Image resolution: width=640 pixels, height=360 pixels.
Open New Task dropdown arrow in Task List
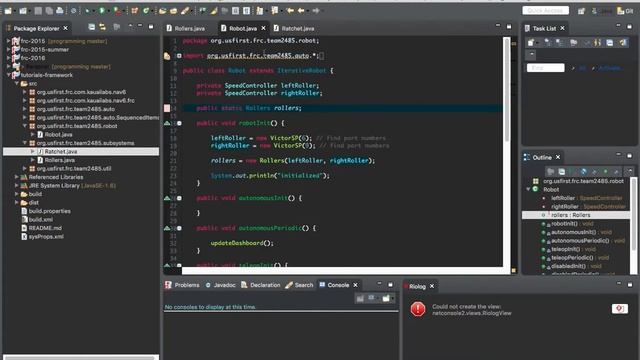537,42
